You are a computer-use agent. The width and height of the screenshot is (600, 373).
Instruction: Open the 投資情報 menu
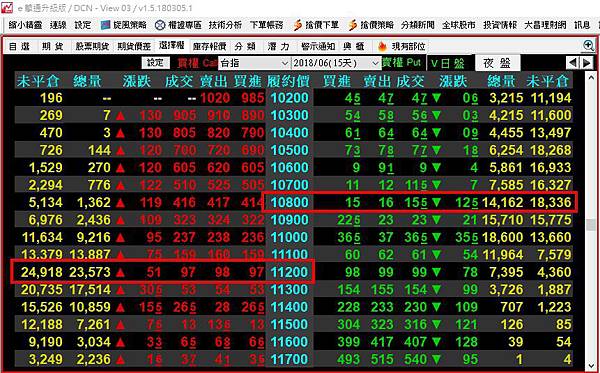click(x=500, y=26)
